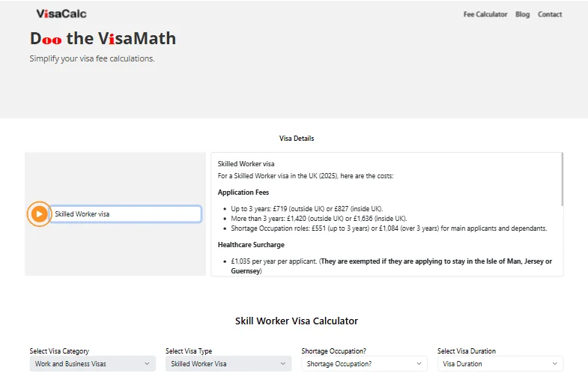The image size is (588, 382).
Task: Go to the Blog page
Action: click(x=522, y=14)
